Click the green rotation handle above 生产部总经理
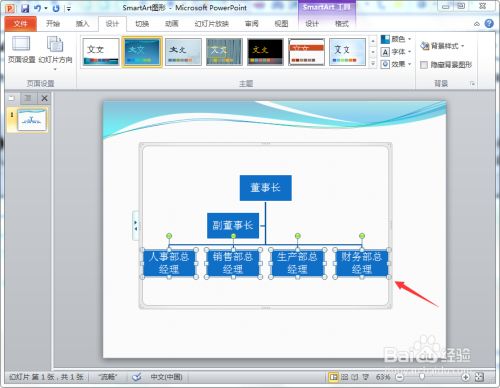Image resolution: width=500 pixels, height=388 pixels. (x=298, y=236)
